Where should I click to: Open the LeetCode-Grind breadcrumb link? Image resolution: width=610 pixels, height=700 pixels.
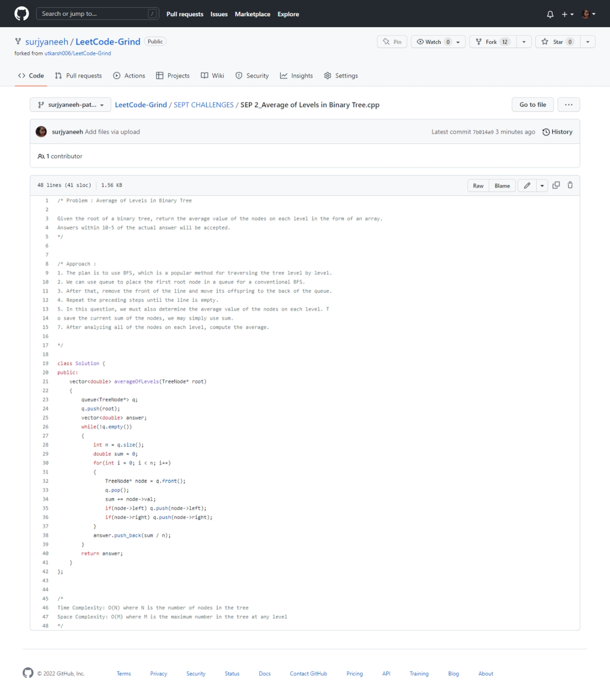click(141, 105)
